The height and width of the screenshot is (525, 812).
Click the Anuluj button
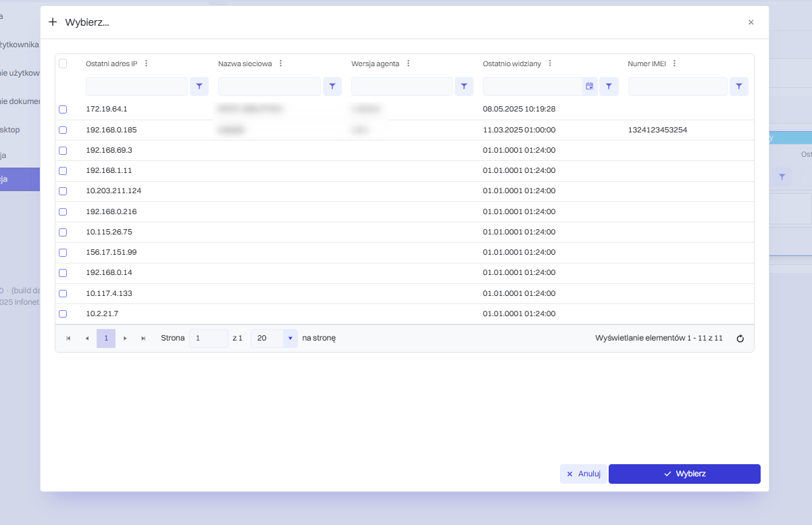coord(584,474)
